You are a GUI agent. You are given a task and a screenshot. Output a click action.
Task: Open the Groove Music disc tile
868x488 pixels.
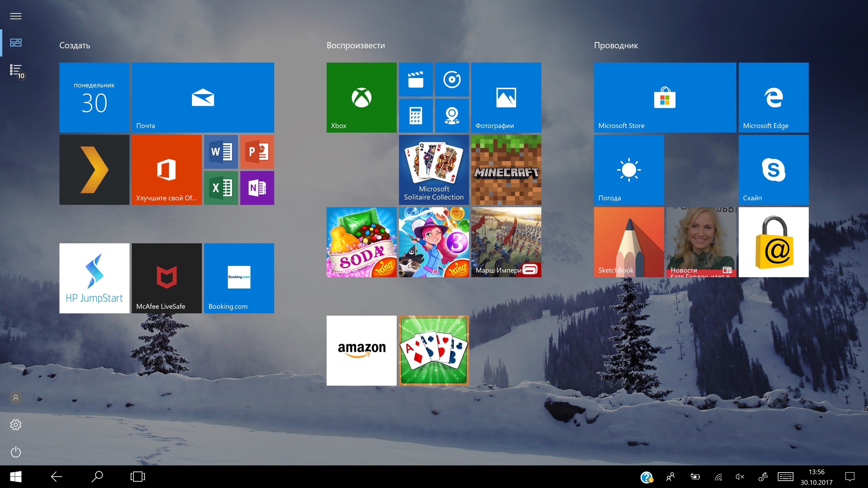pyautogui.click(x=452, y=80)
